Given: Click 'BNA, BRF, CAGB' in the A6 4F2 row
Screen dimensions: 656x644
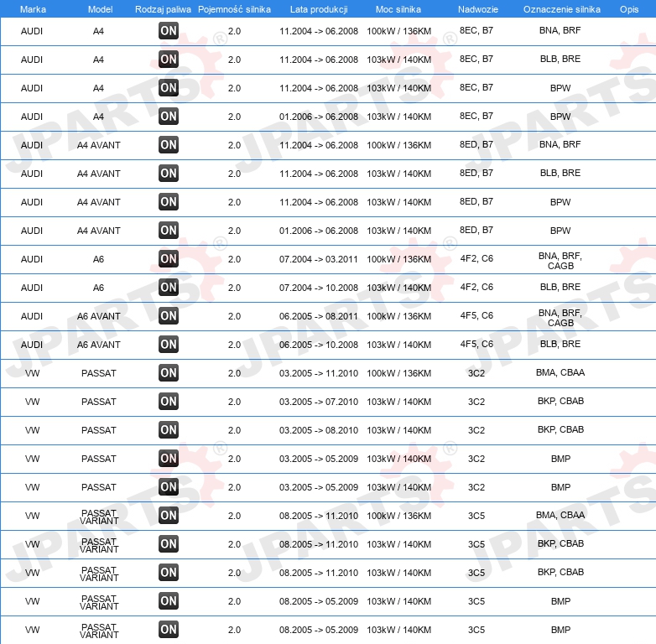Looking at the screenshot, I should pos(560,261).
